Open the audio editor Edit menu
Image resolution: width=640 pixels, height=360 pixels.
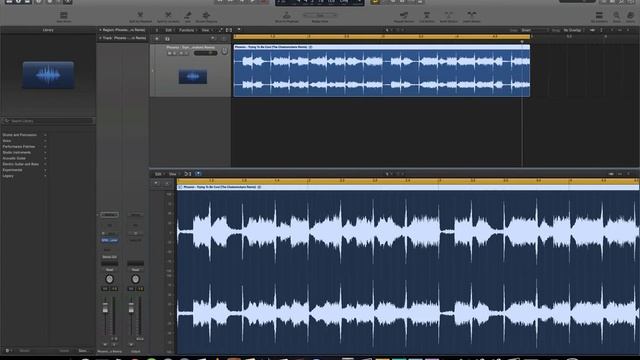159,174
